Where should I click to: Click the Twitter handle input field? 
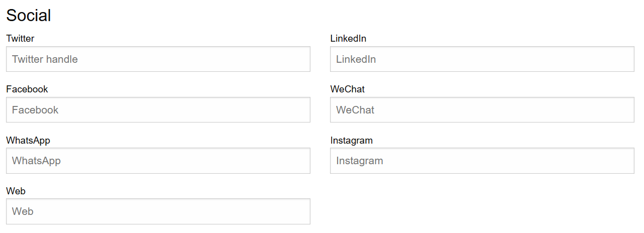(x=158, y=59)
